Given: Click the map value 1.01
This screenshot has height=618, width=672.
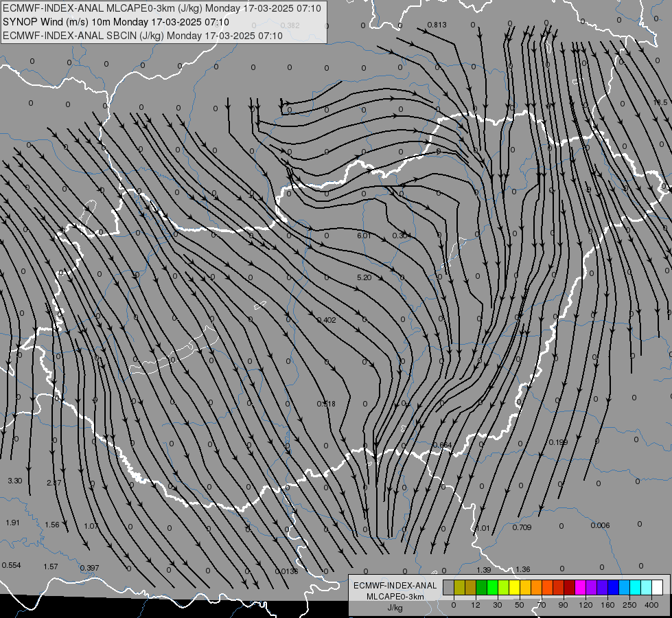Looking at the screenshot, I should (483, 528).
